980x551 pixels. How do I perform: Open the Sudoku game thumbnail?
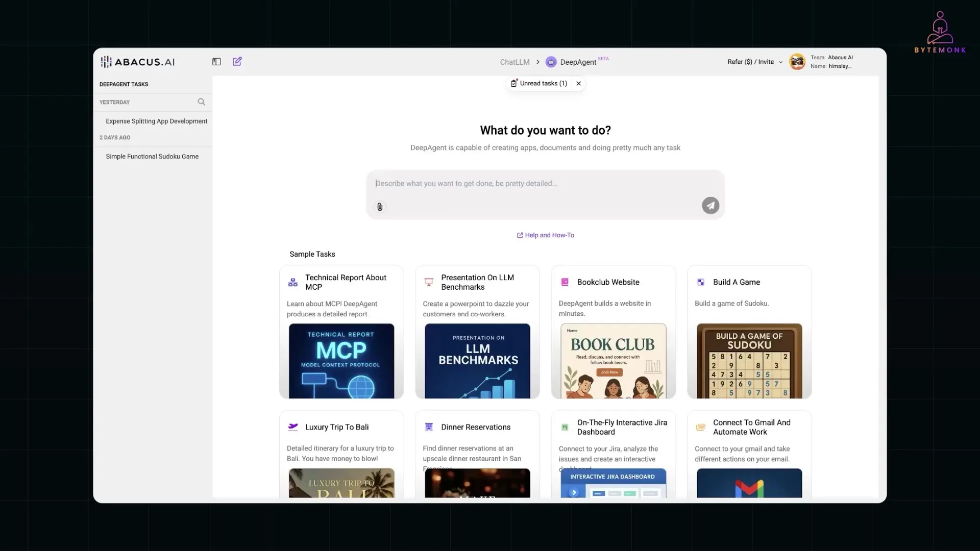[x=749, y=361]
